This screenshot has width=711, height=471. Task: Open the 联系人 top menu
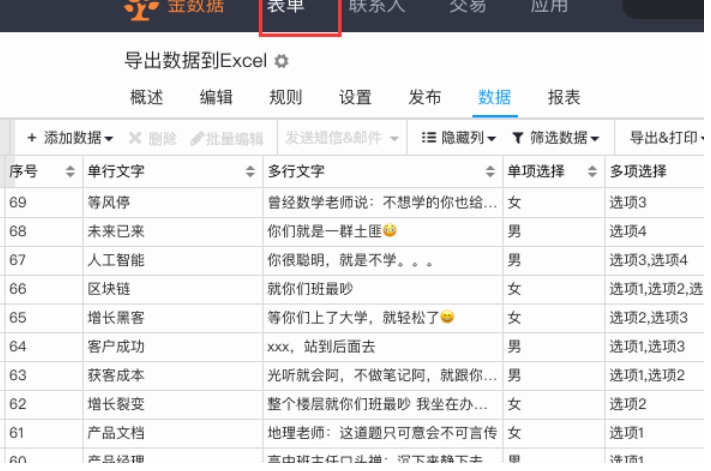coord(377,6)
